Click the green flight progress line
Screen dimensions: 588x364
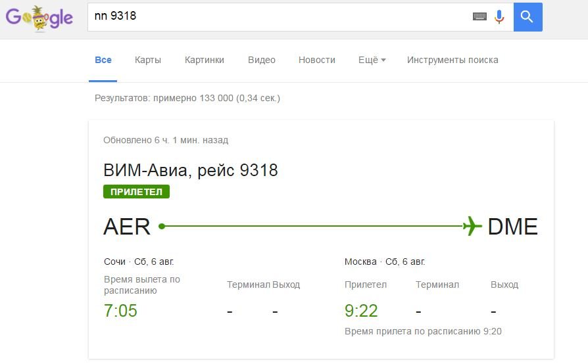(311, 226)
